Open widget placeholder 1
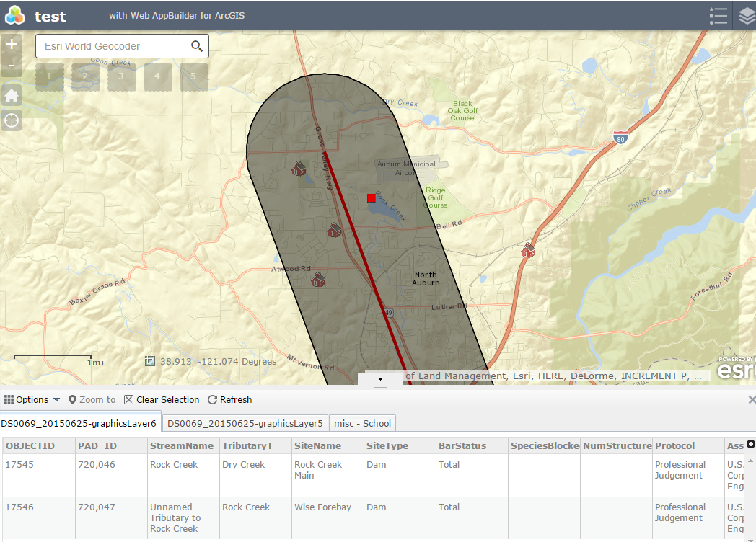 tap(50, 76)
